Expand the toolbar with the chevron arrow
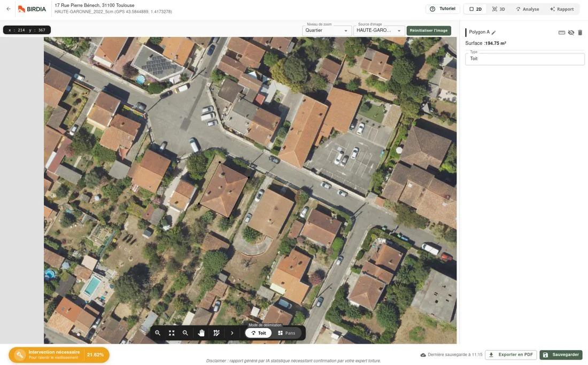 [232, 333]
